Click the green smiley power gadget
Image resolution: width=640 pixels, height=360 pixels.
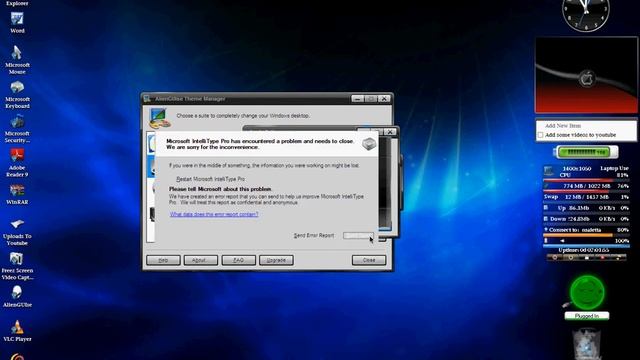(587, 292)
